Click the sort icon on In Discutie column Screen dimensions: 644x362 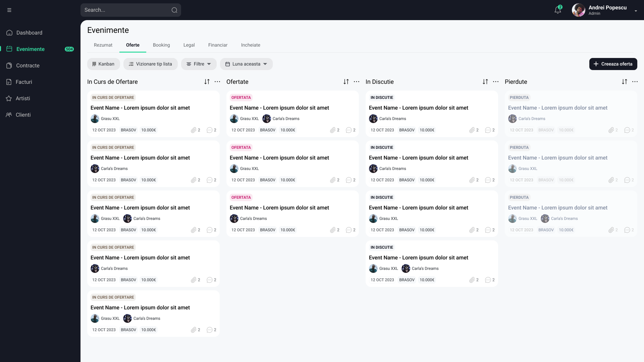pyautogui.click(x=485, y=82)
